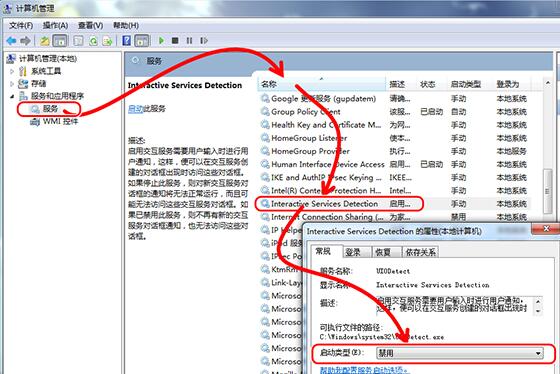560x374 pixels.
Task: Expand the 存储 tree node
Action: click(12, 84)
